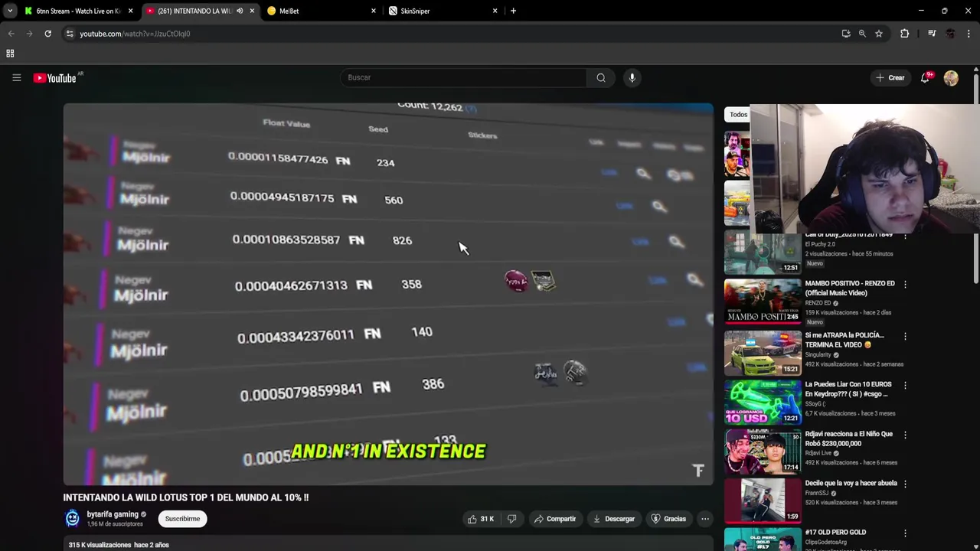Open Rdjavi reacciona a El Niño title
The image size is (980, 551).
tap(848, 439)
